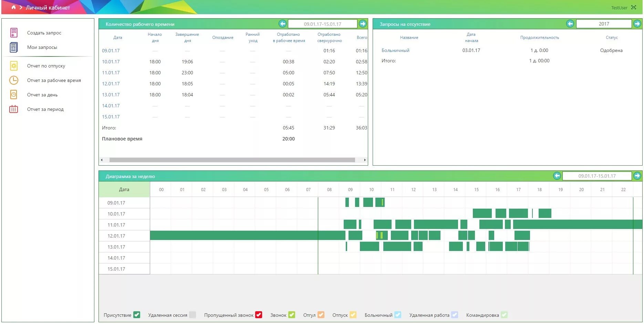The image size is (644, 324).
Task: Toggle Удаленная работа legend checkbox
Action: [x=455, y=315]
